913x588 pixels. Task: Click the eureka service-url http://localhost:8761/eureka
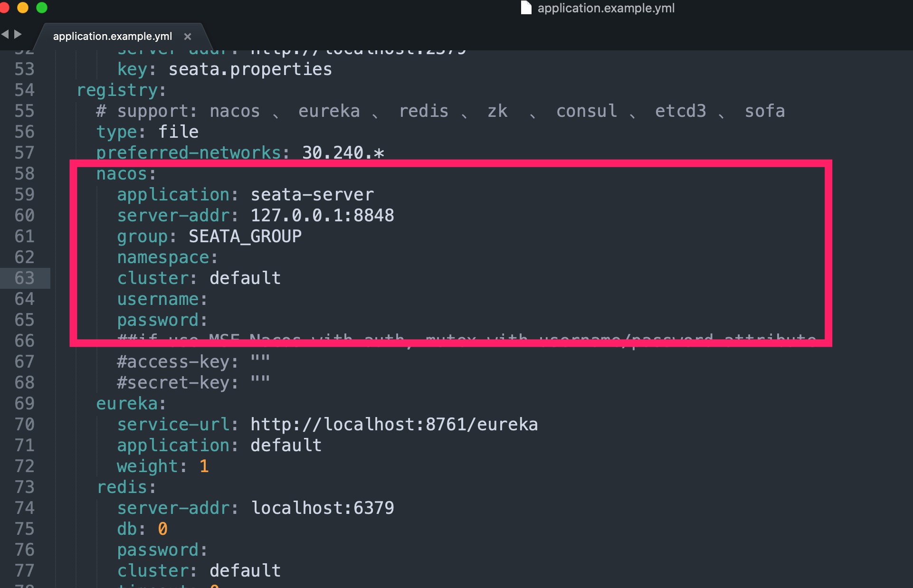[x=394, y=424]
